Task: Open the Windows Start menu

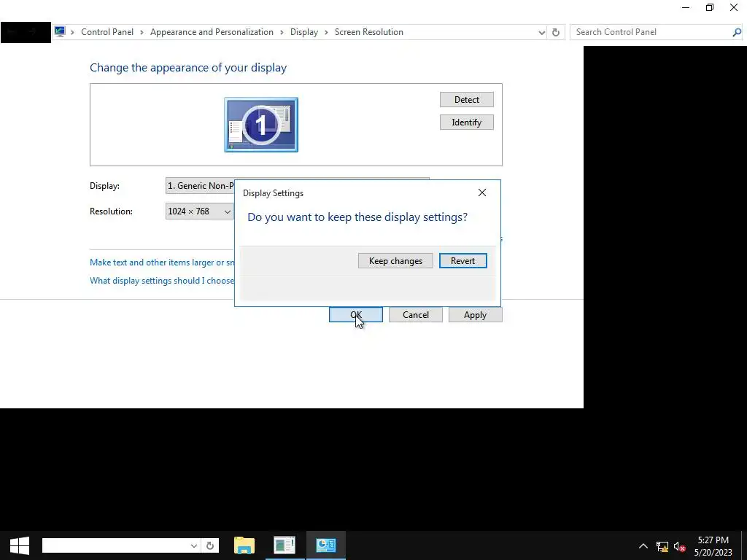Action: (x=20, y=545)
